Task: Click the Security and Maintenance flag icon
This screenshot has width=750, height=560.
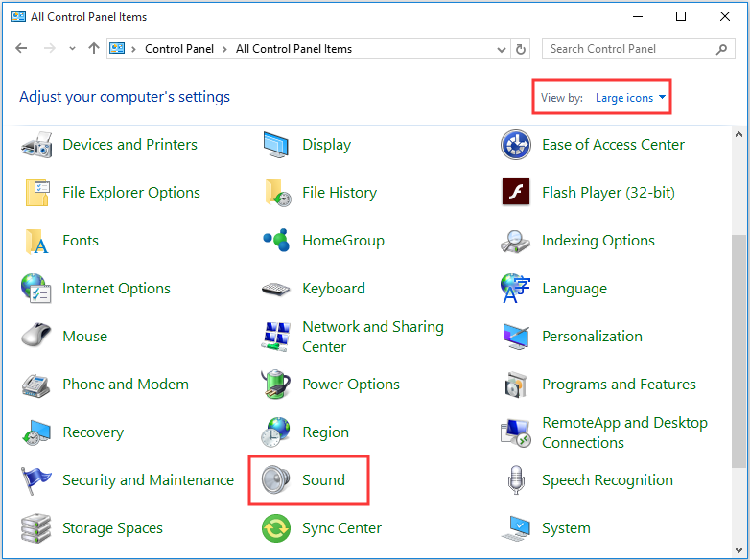Action: (36, 480)
